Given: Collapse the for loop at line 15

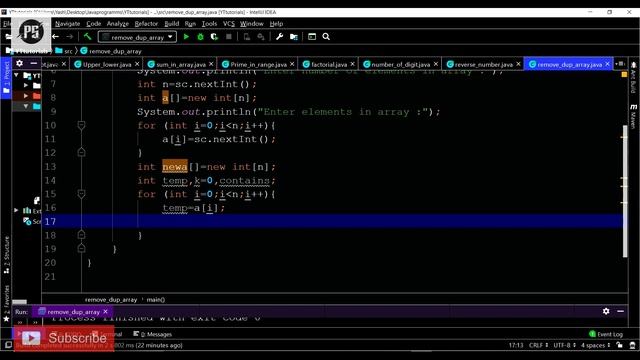Looking at the screenshot, I should point(81,194).
